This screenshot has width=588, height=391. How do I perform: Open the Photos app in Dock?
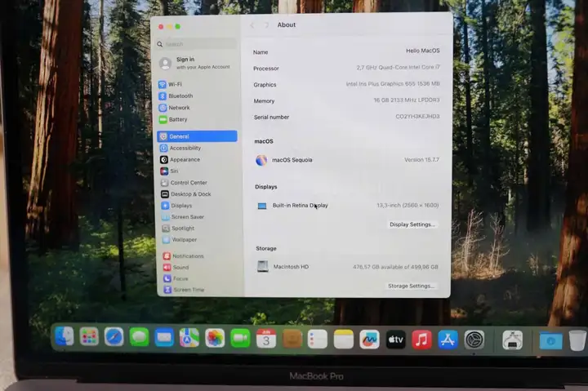point(215,338)
